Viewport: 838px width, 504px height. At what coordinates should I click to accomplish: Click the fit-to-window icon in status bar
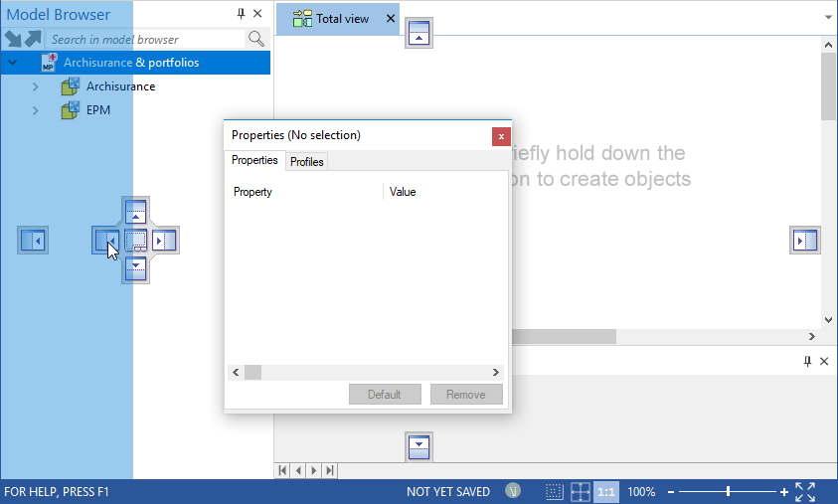(580, 492)
